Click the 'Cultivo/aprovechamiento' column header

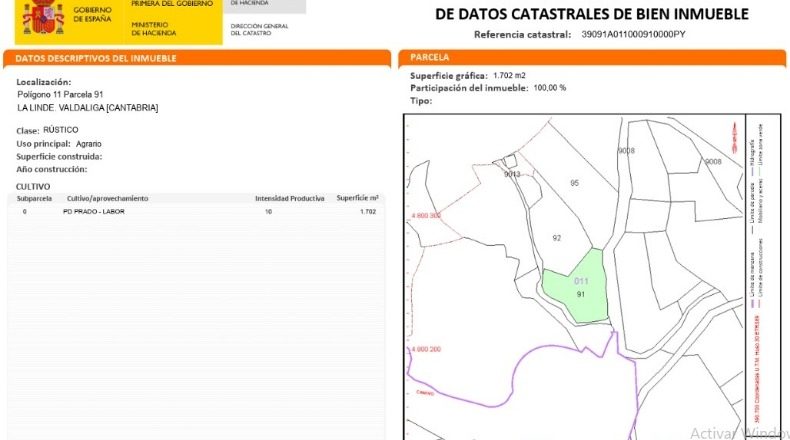[x=107, y=199]
